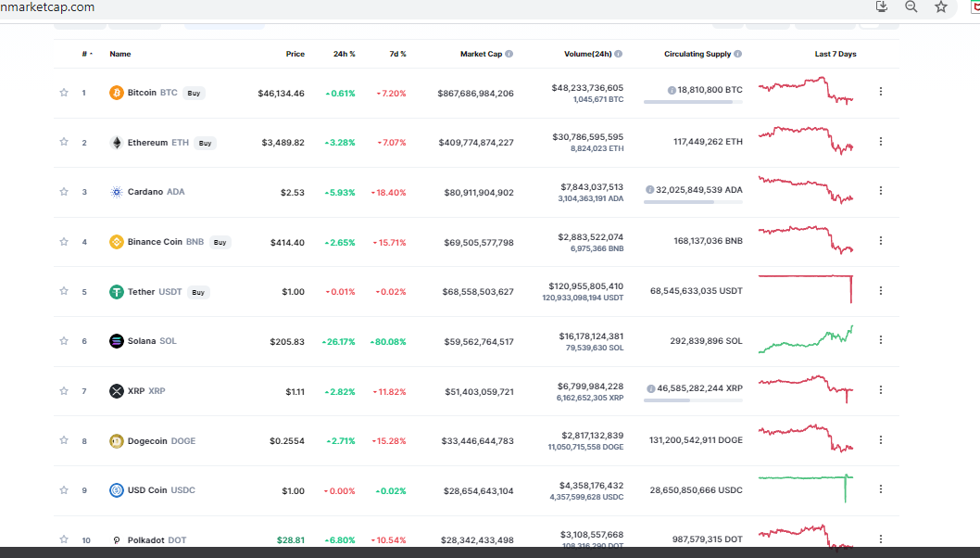Click the USD Coin logo
The width and height of the screenshot is (980, 558).
pos(117,490)
